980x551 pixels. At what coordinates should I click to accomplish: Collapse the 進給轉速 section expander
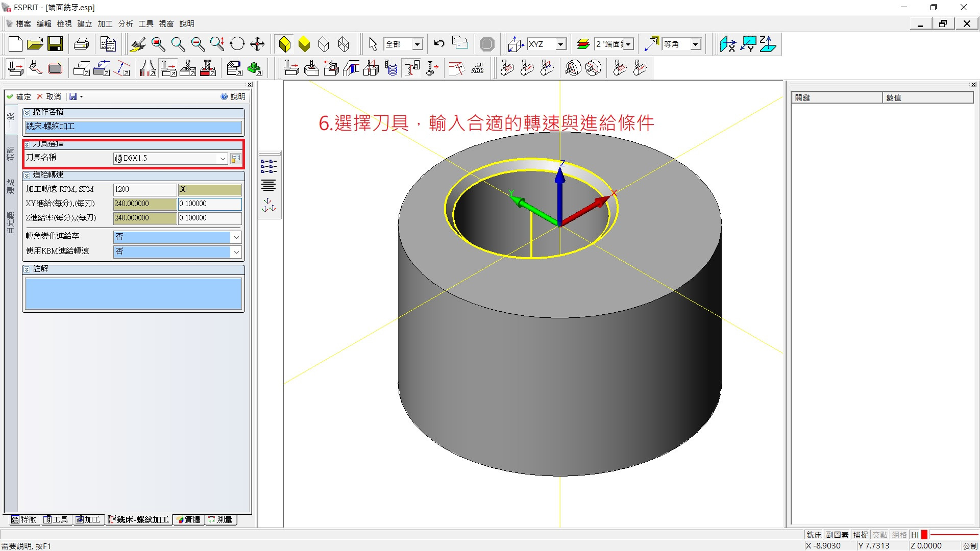point(27,176)
